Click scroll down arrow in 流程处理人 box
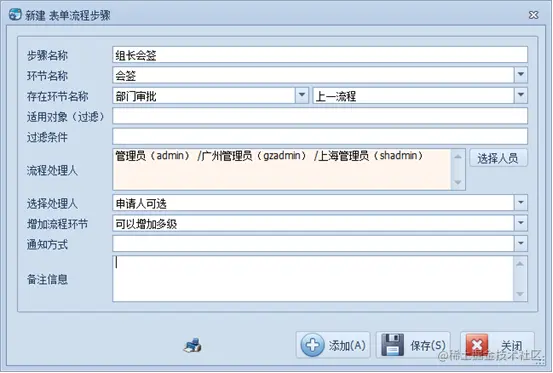 (458, 182)
